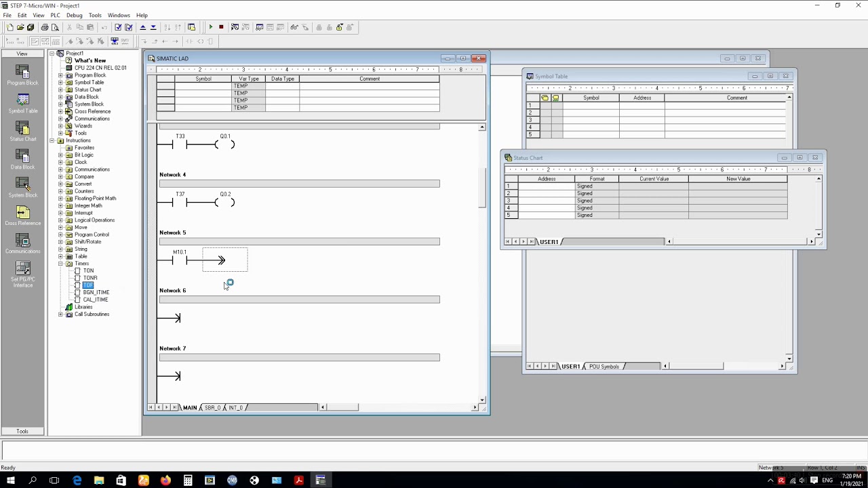Expand the Bit Logic instruction folder
This screenshot has height=488, width=868.
(60, 155)
